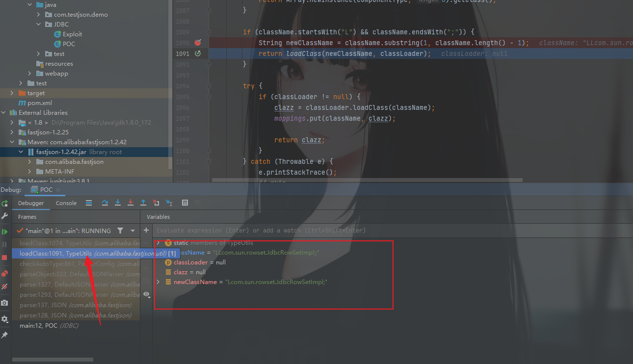The image size is (633, 364).
Task: Select frame loadClass:1091, TypeUtils
Action: point(96,254)
